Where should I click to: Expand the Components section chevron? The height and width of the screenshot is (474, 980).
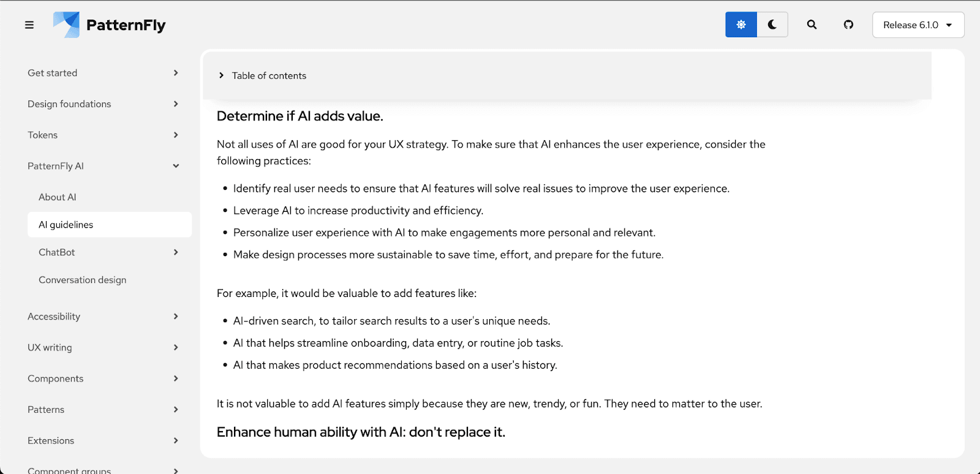[176, 378]
